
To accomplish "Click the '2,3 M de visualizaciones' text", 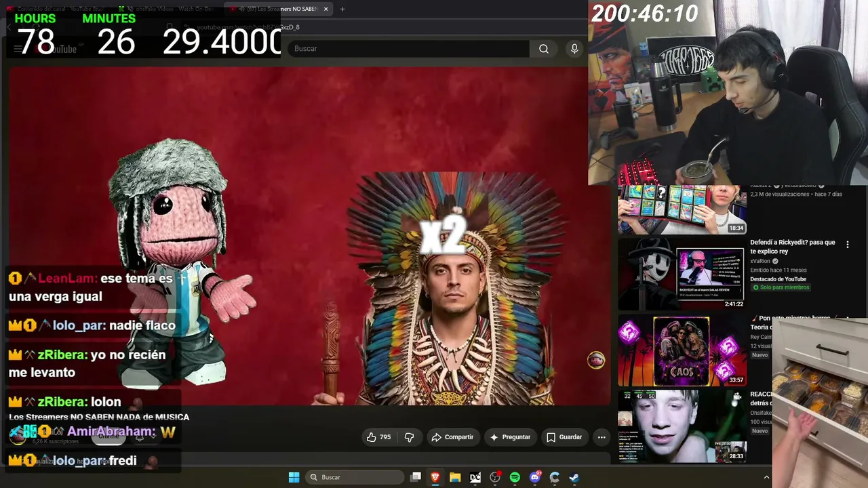I will pyautogui.click(x=780, y=195).
